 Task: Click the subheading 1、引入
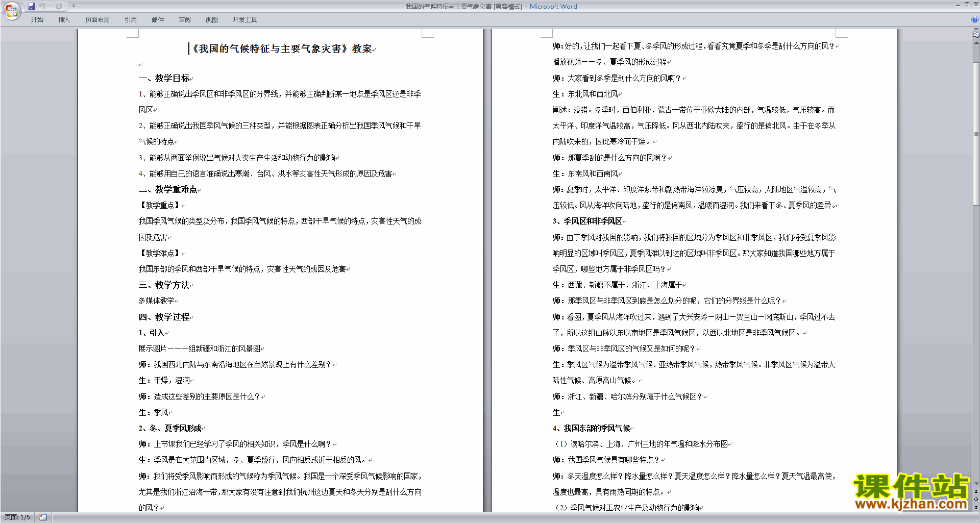pyautogui.click(x=152, y=333)
